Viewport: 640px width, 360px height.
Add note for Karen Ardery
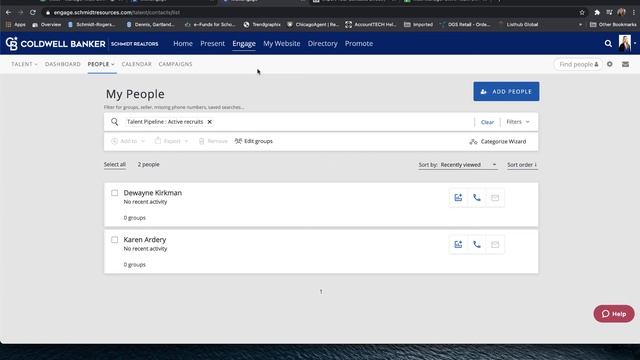pos(458,244)
